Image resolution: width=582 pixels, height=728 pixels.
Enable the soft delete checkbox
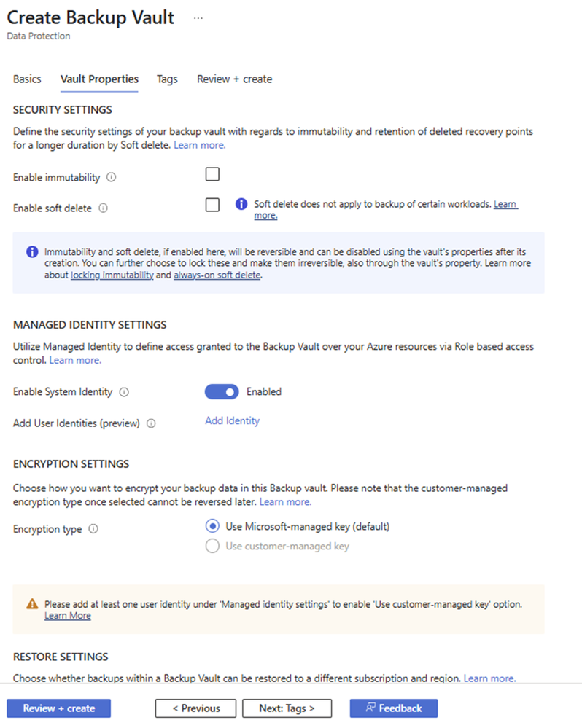click(212, 205)
